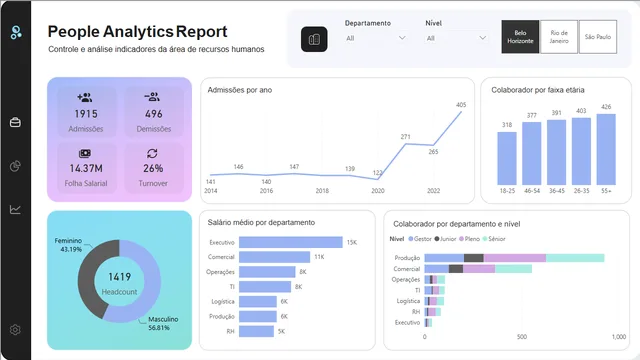
Task: Click the Sênior legend swatch
Action: pos(485,239)
